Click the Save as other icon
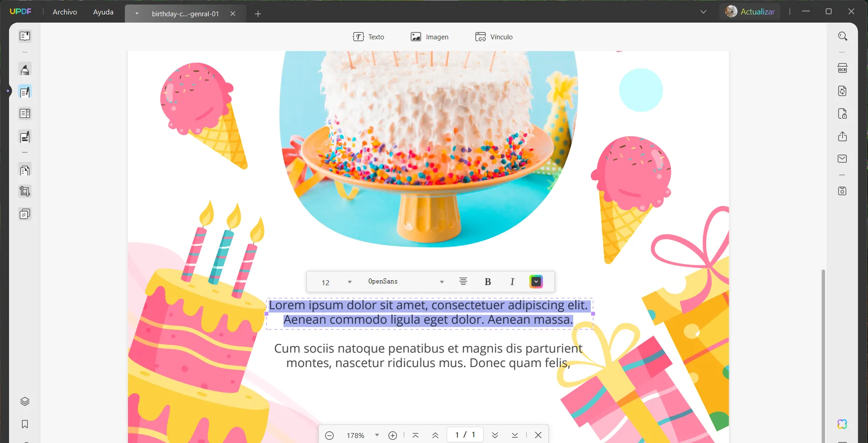The width and height of the screenshot is (868, 443). [842, 191]
